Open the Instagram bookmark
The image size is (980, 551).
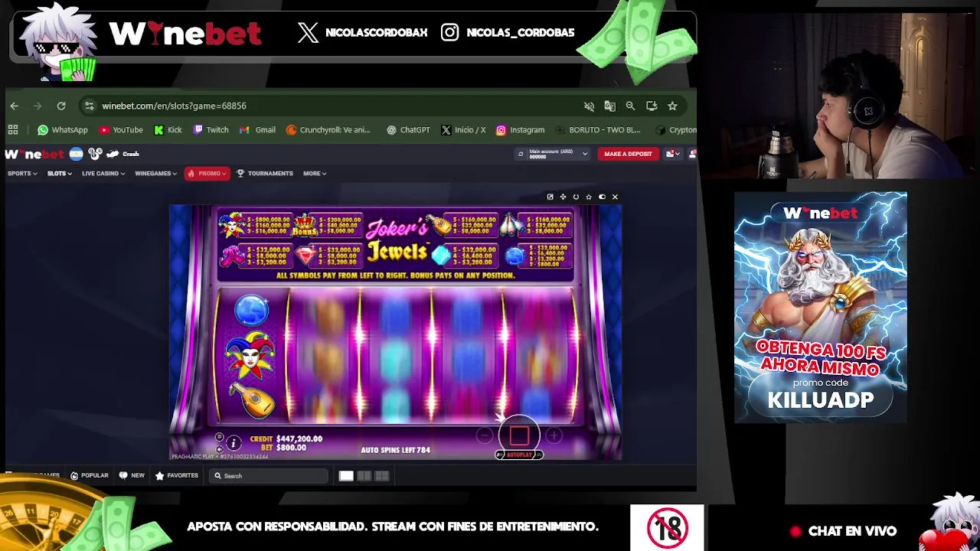point(521,130)
